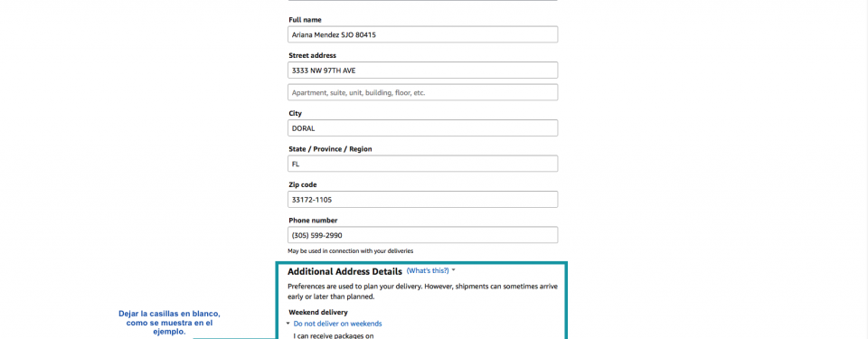Focus the Phone number input field
The width and height of the screenshot is (868, 339).
coord(422,235)
